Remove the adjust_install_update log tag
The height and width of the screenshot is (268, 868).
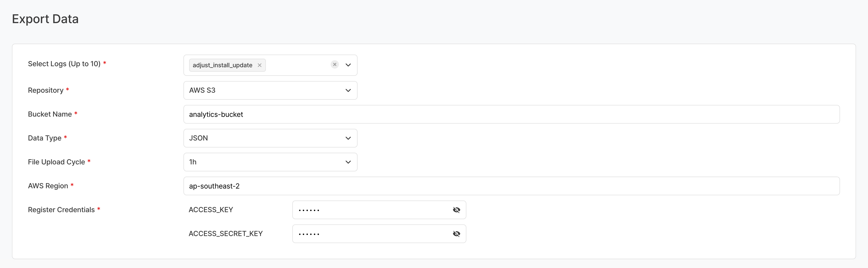[x=259, y=65]
